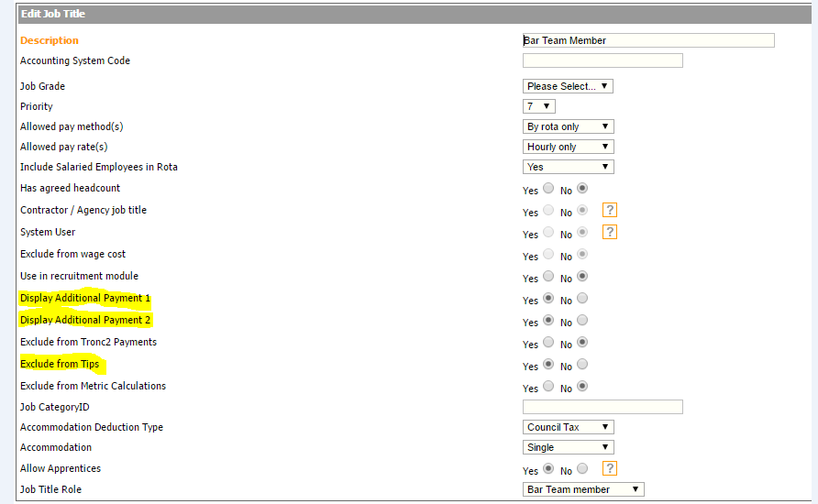Click help icon beside Contractor / Agency job title
818x504 pixels.
tap(610, 210)
